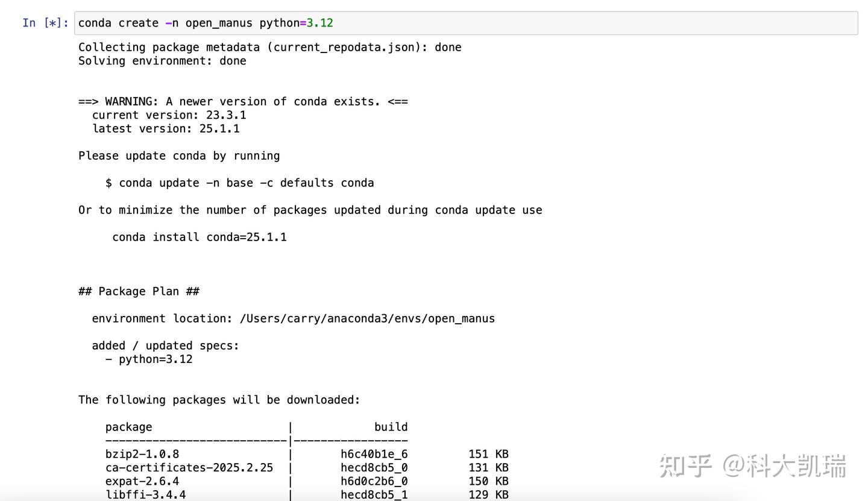868x501 pixels.
Task: Click the 'build' column header
Action: (391, 427)
